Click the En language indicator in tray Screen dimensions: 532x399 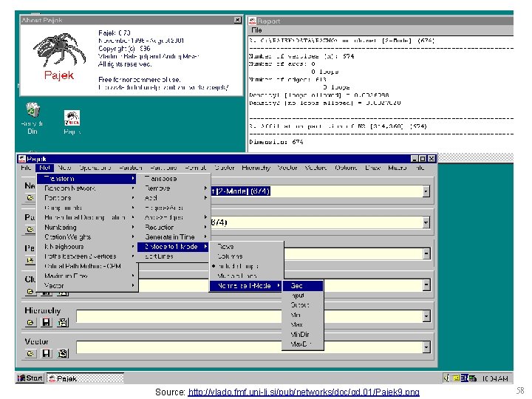click(x=464, y=378)
